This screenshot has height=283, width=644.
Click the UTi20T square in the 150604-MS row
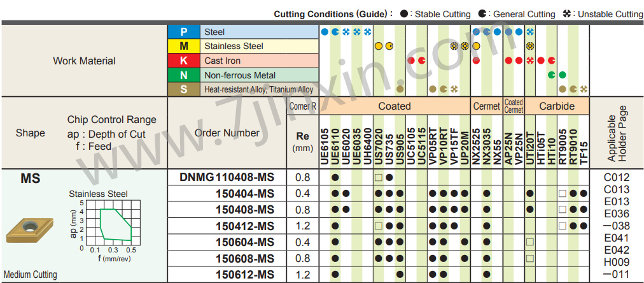(x=529, y=242)
